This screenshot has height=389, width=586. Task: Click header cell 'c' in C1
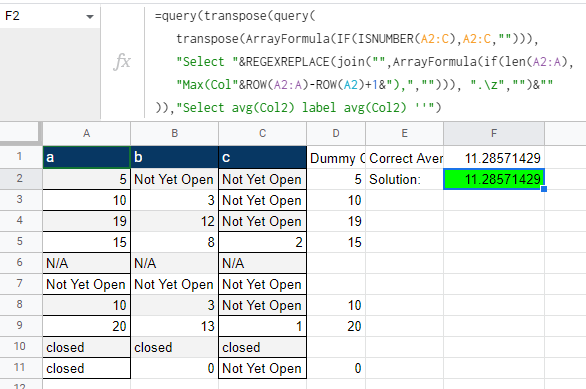262,157
